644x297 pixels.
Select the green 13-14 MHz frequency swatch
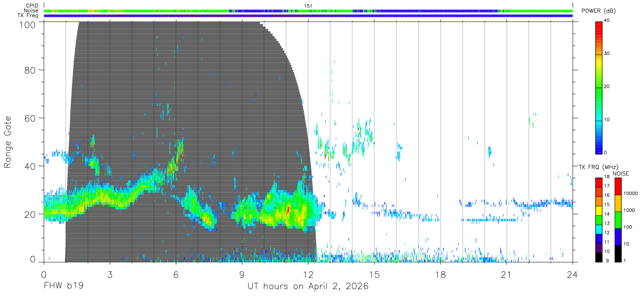coord(599,220)
